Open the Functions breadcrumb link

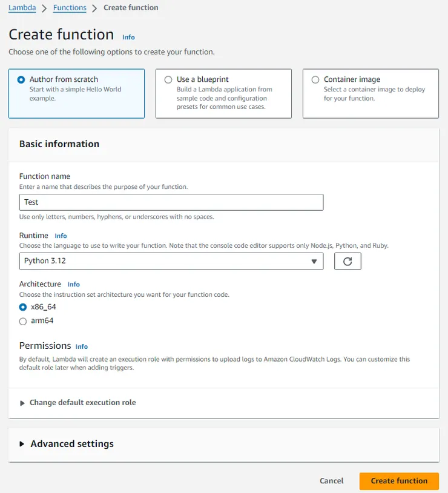(70, 8)
